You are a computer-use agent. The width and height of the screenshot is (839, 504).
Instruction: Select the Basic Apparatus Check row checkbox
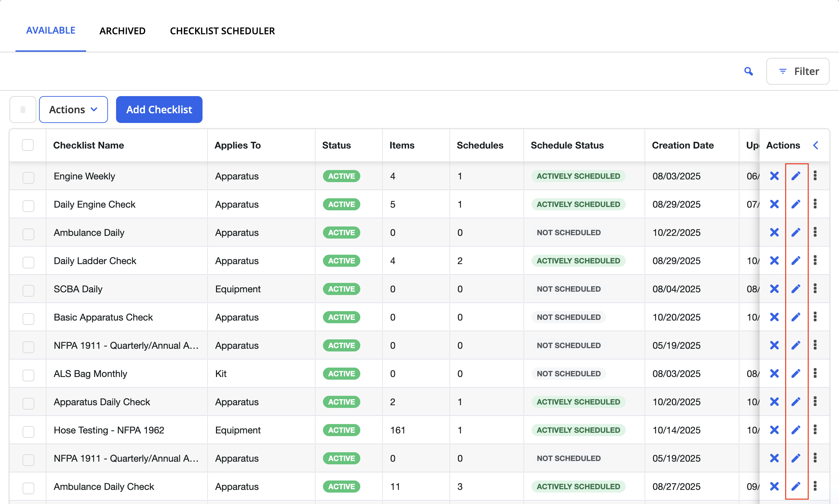click(28, 318)
